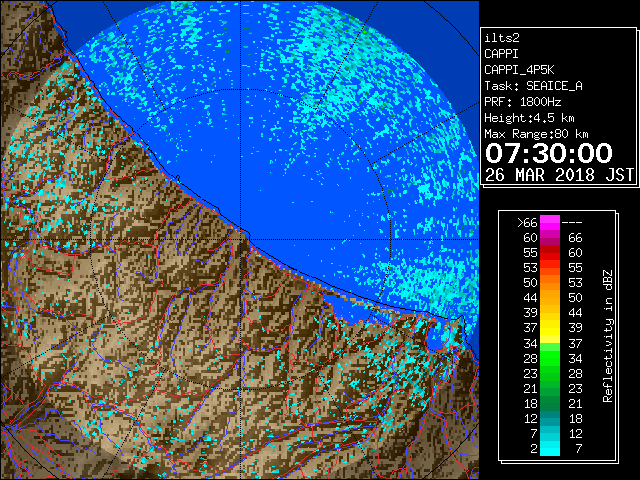This screenshot has width=640, height=480.
Task: Select the '26 MAR 2018 JST' date
Action: 559,175
